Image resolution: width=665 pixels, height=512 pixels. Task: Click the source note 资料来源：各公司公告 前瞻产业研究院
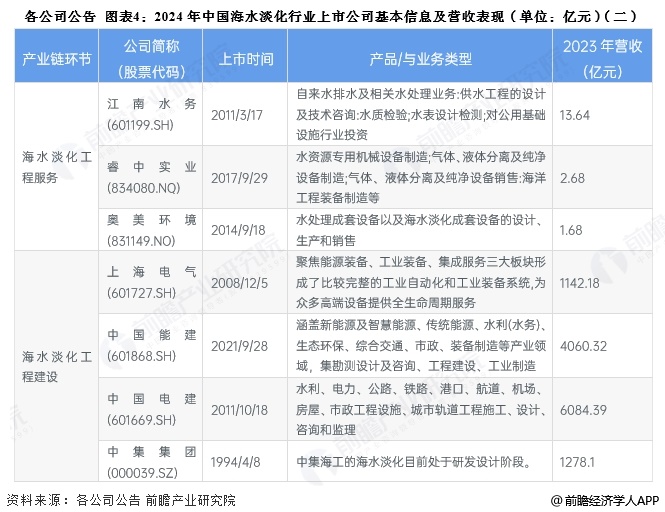(120, 500)
